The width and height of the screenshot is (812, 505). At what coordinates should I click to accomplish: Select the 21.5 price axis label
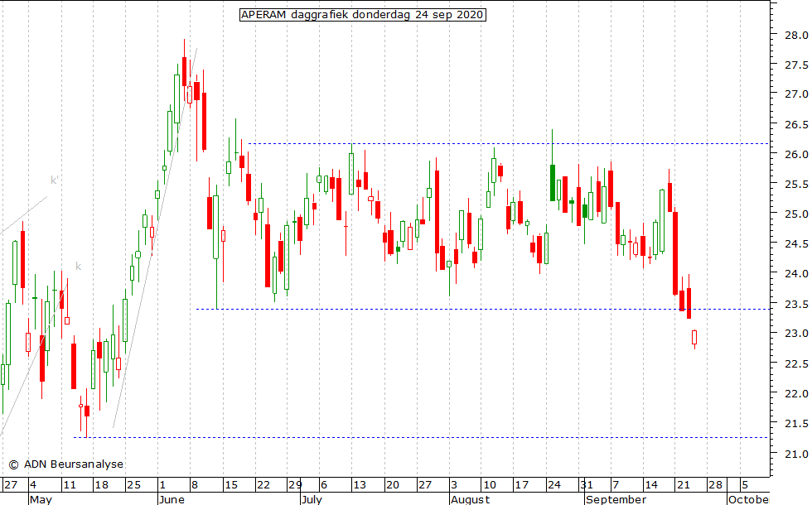(x=796, y=424)
